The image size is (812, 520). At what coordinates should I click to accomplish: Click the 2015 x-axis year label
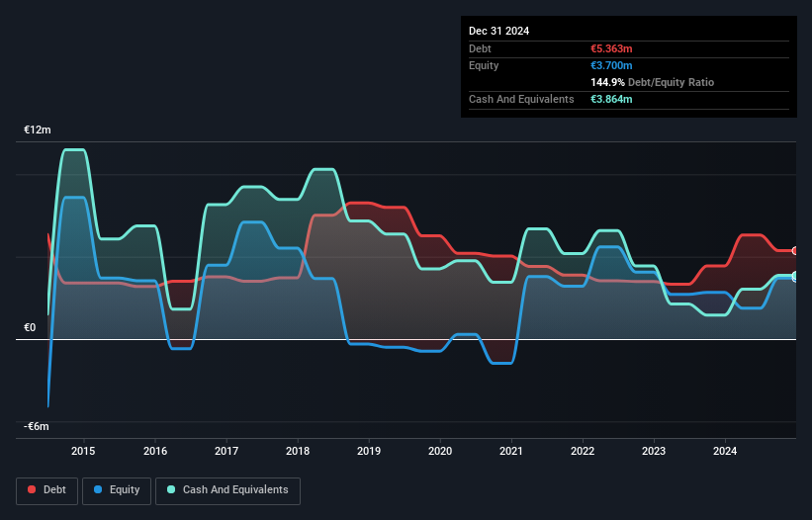pyautogui.click(x=83, y=451)
